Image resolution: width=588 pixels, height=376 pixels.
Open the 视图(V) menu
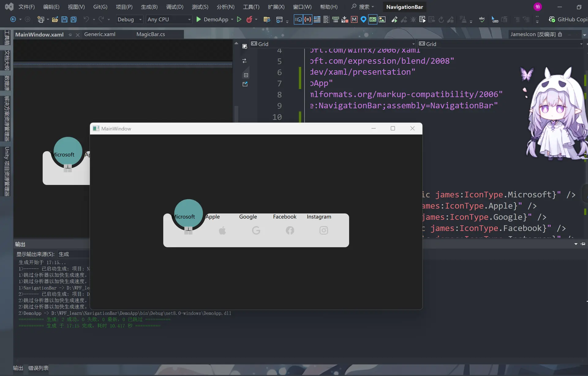(x=76, y=7)
